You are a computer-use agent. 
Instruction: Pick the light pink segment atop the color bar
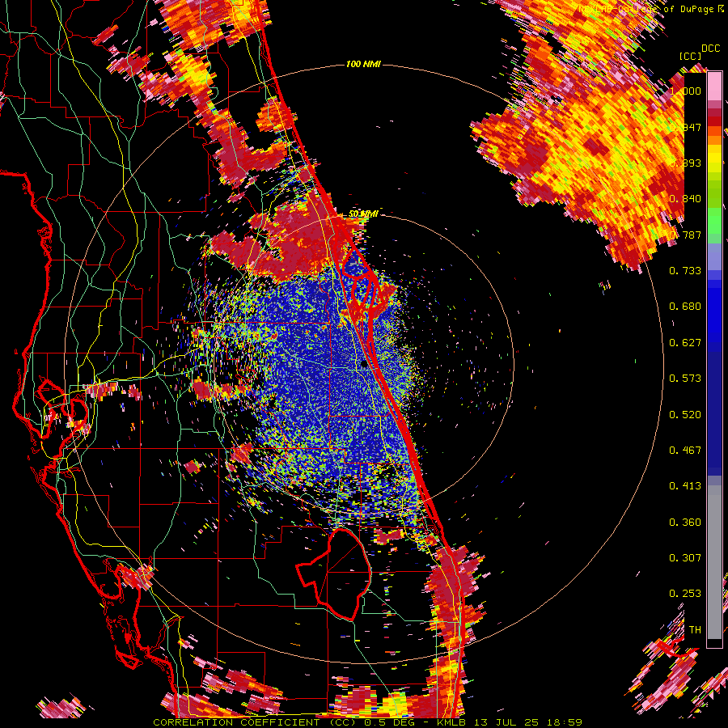[714, 87]
